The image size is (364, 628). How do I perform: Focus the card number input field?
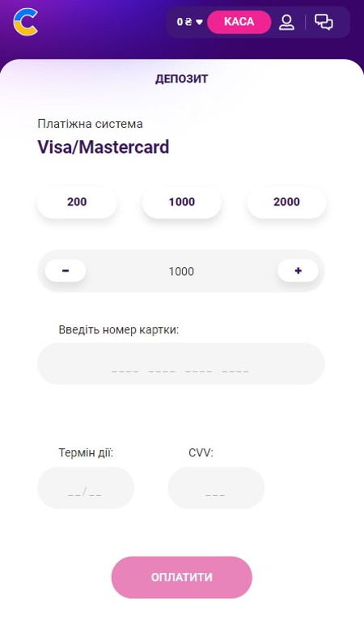(x=181, y=363)
